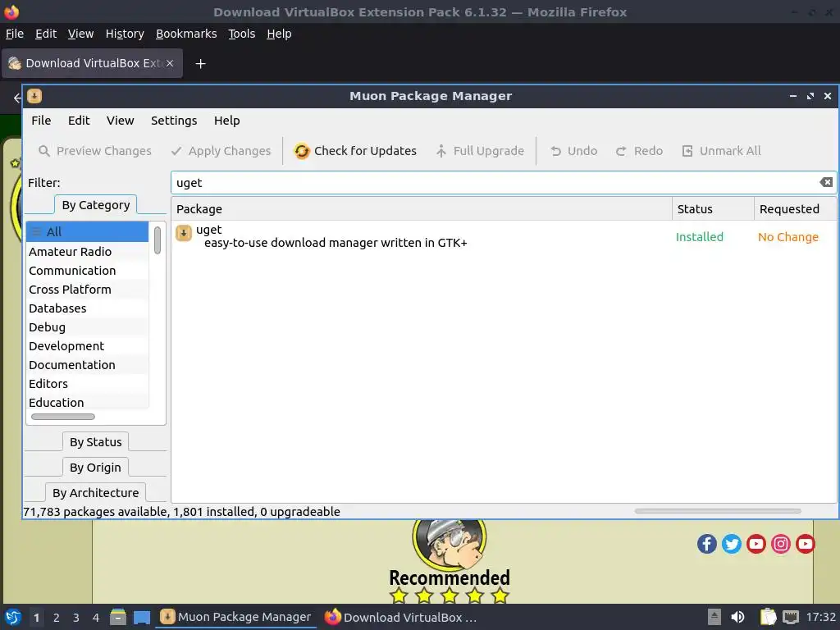Select the Amateur Radio category
The height and width of the screenshot is (630, 840).
click(87, 251)
